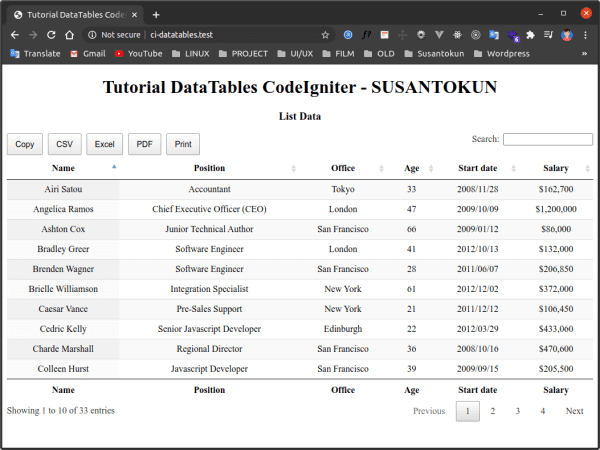Click the Google Translate extension icon
The width and height of the screenshot is (600, 450).
tap(494, 35)
